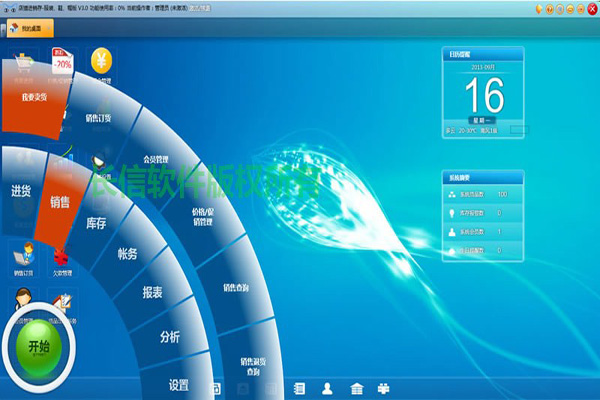Screen dimensions: 600x400
Task: Click the lightbulb tips icon in title bar
Action: tap(539, 9)
